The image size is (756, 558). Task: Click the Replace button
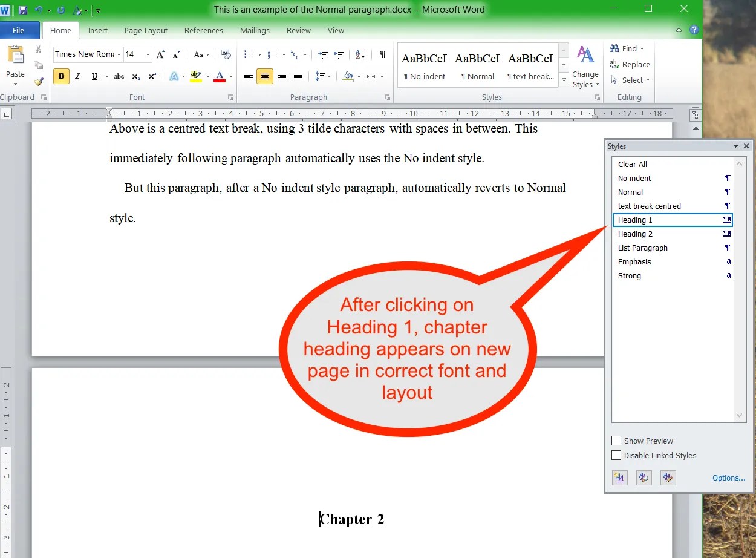pos(630,65)
